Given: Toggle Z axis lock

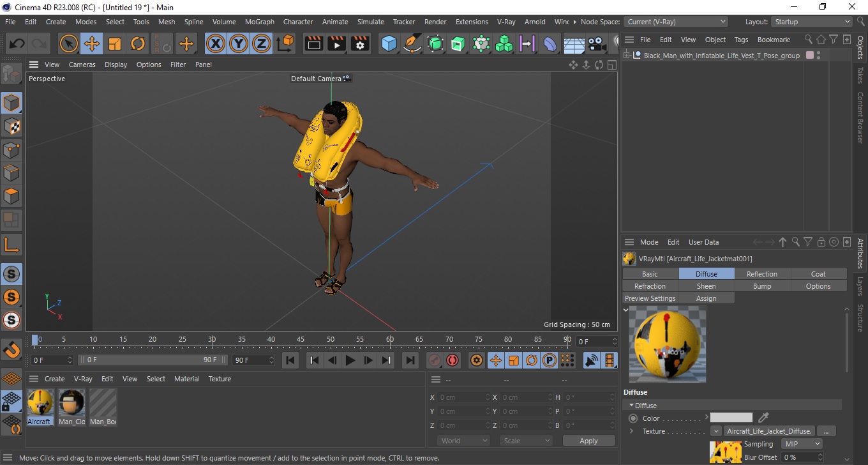Looking at the screenshot, I should [x=262, y=44].
